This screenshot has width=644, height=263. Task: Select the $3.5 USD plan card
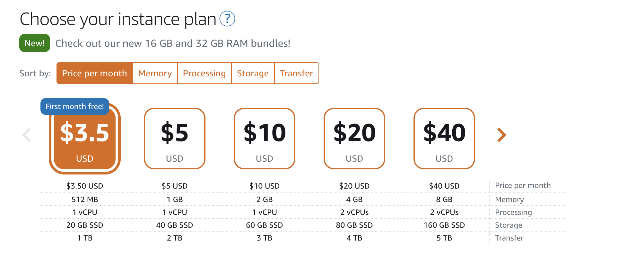(85, 139)
